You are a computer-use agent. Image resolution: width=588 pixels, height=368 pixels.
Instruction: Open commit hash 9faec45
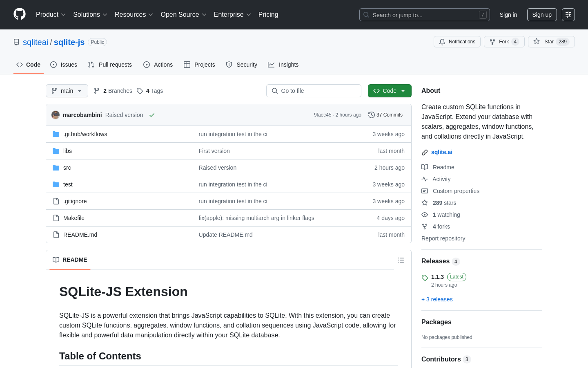(x=323, y=115)
